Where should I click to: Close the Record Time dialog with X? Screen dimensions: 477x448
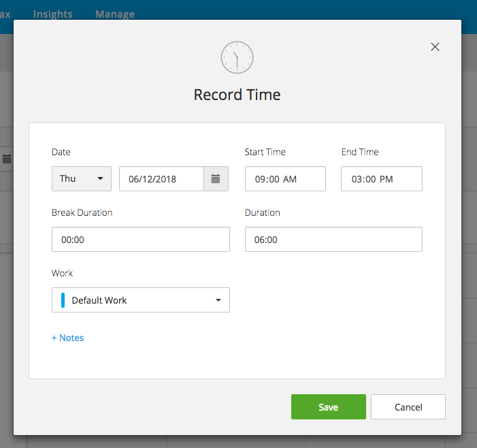435,47
